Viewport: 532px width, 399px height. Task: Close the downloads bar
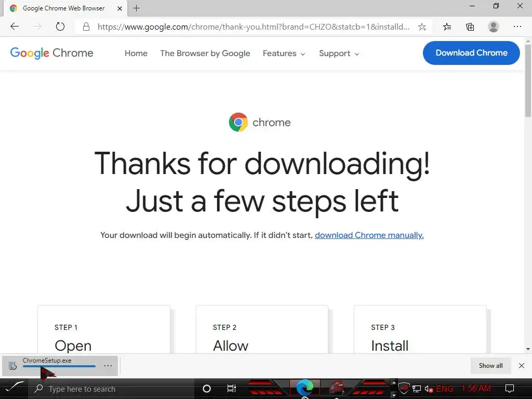(522, 365)
